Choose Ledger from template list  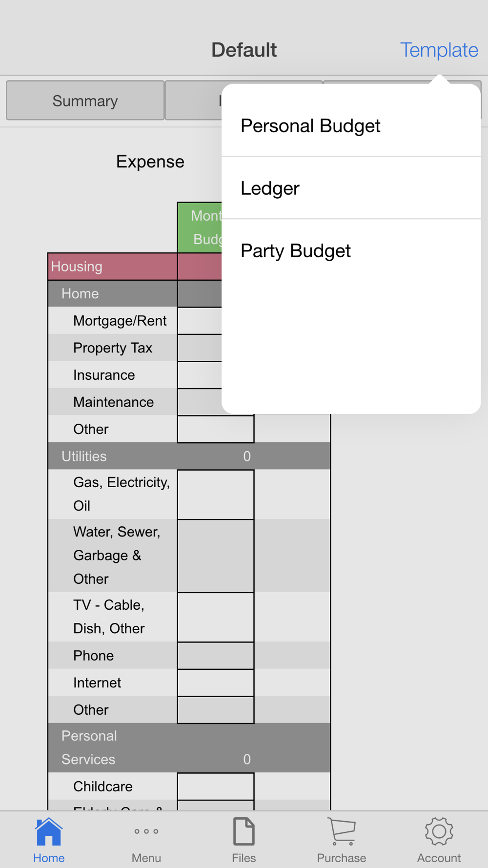click(270, 188)
